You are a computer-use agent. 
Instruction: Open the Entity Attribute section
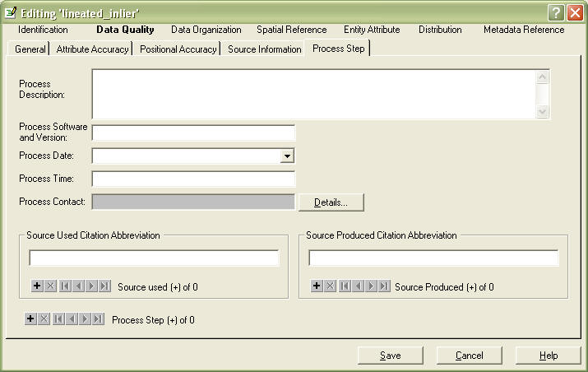pos(372,30)
